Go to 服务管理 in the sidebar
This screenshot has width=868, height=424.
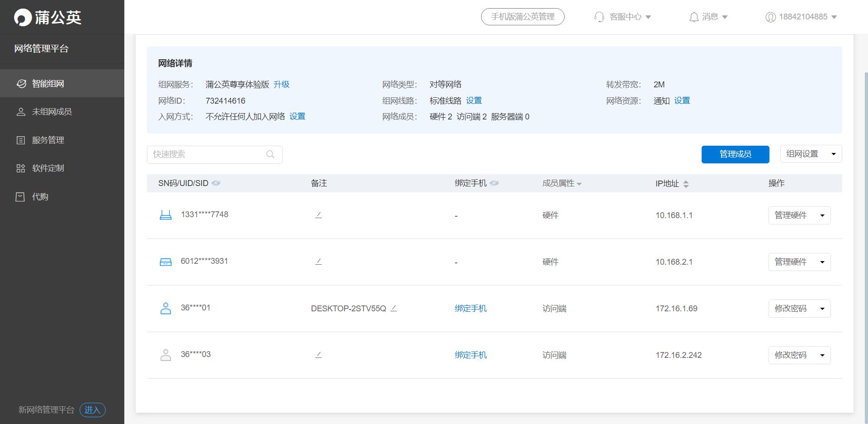48,140
